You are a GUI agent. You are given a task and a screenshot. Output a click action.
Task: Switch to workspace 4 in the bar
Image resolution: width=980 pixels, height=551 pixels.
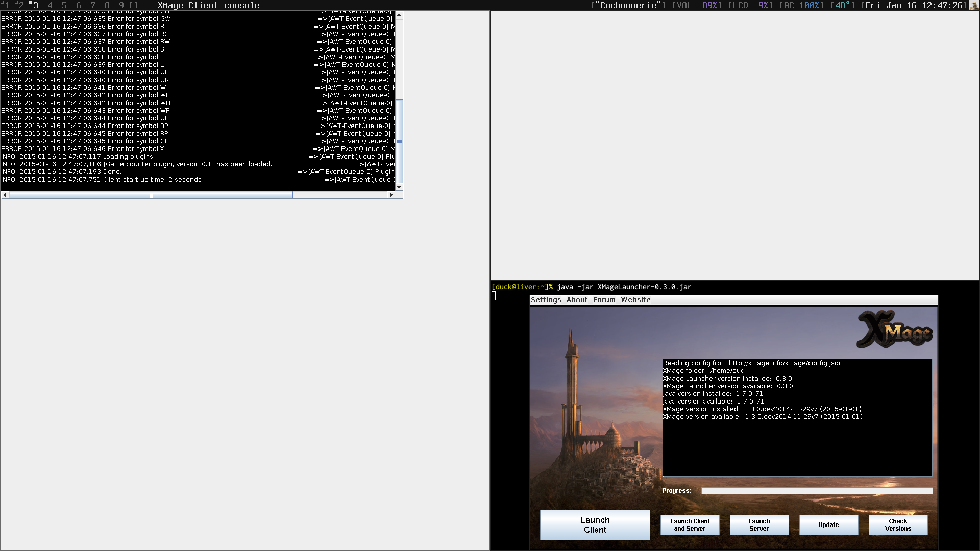[x=50, y=5]
